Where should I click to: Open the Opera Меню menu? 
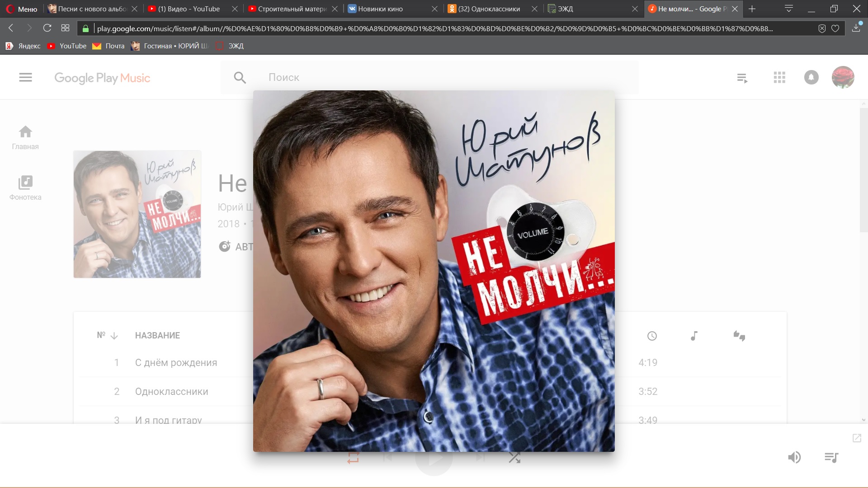point(22,9)
